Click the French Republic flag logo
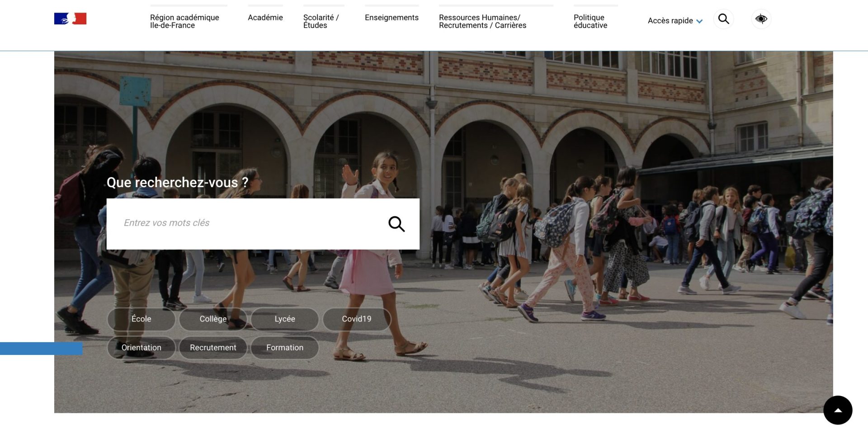Viewport: 868px width, 434px height. [70, 19]
